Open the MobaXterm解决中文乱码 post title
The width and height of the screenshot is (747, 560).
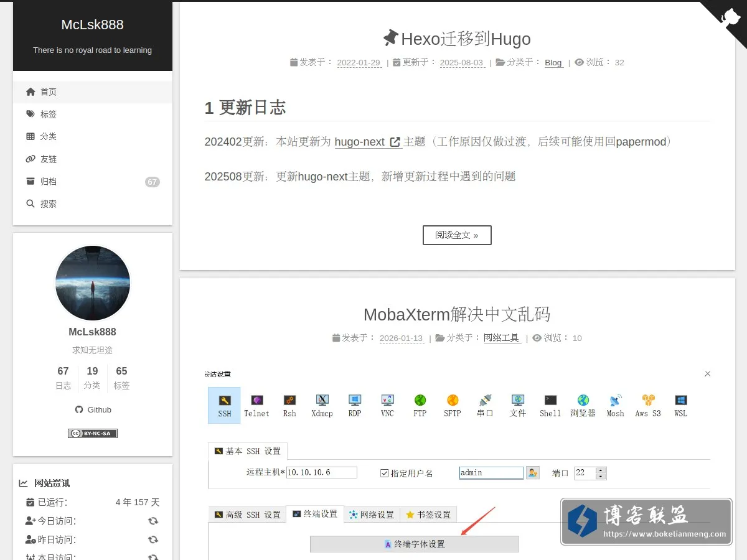(457, 314)
